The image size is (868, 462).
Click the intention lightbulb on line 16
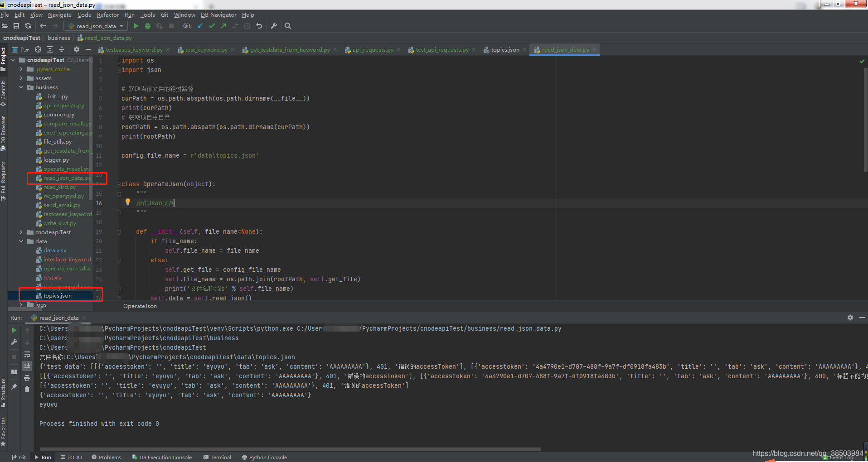point(128,202)
